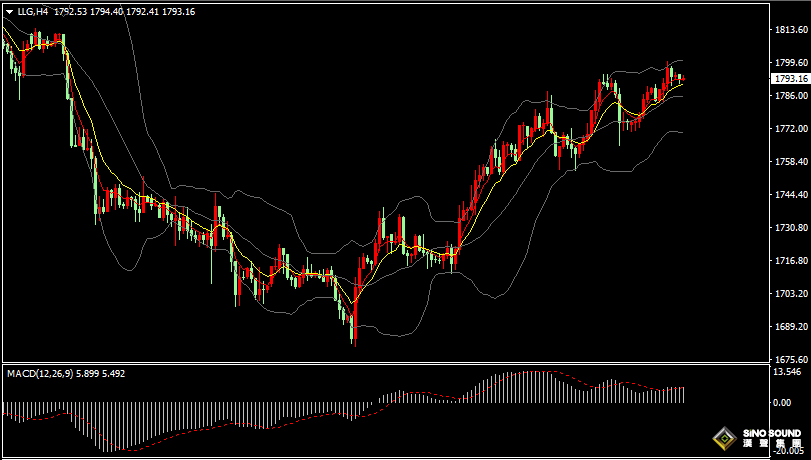Click the -20.005 MACD scale value

tap(788, 451)
